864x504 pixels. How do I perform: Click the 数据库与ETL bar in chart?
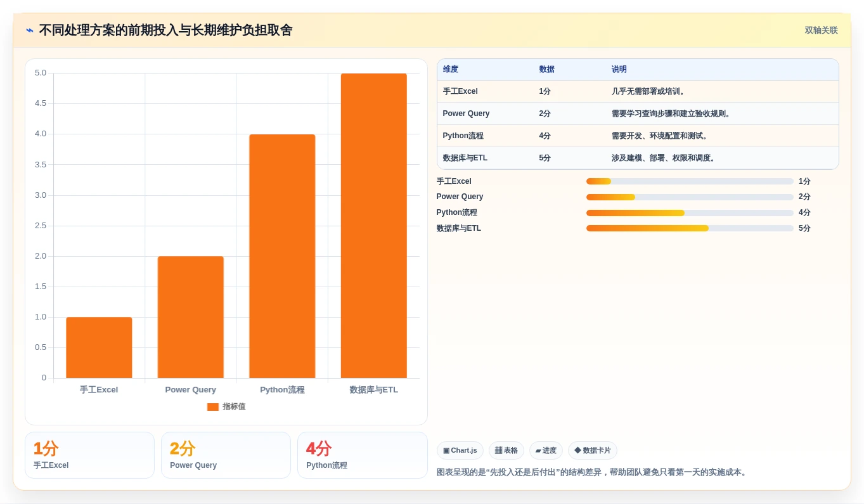(374, 226)
